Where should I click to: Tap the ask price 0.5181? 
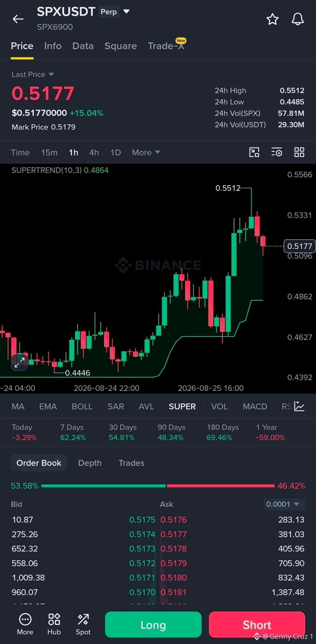174,592
